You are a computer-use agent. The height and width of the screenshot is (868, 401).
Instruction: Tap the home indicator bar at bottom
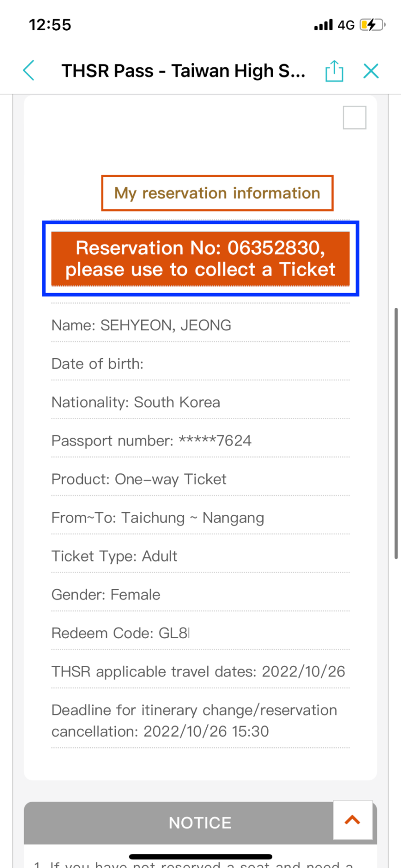click(x=200, y=856)
